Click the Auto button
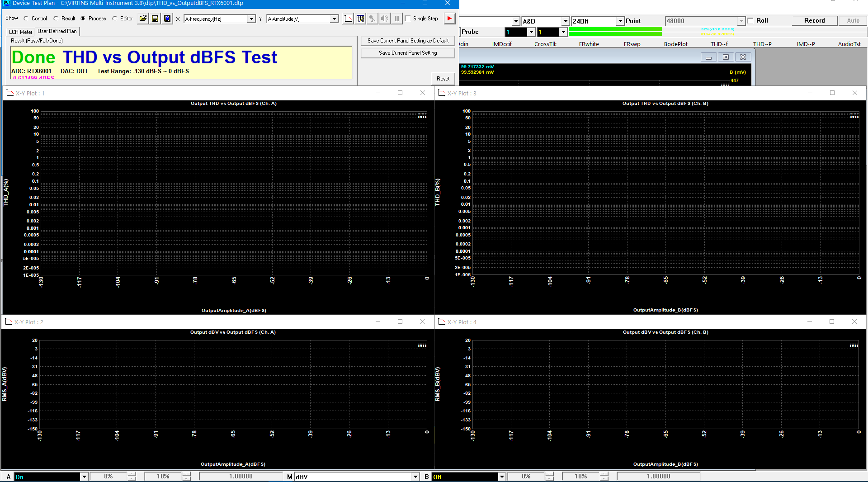Screen dimensions: 868x482 coord(853,21)
